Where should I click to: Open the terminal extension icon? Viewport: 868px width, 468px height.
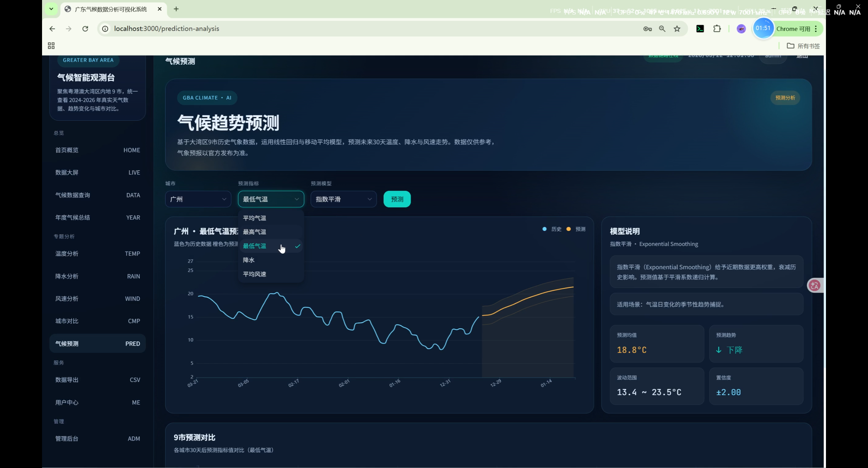[700, 29]
